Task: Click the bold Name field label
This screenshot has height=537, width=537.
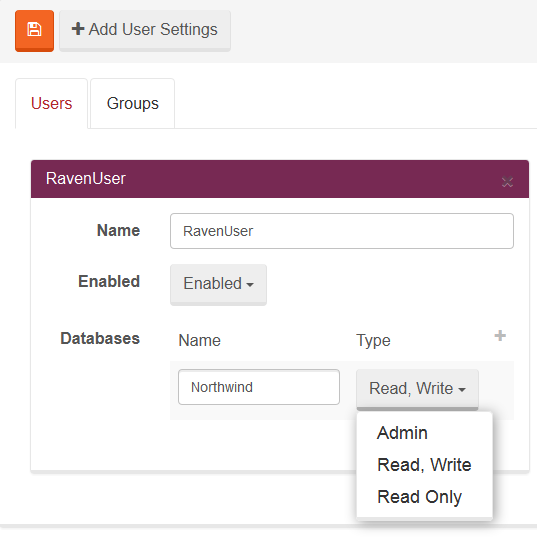Action: [x=118, y=230]
